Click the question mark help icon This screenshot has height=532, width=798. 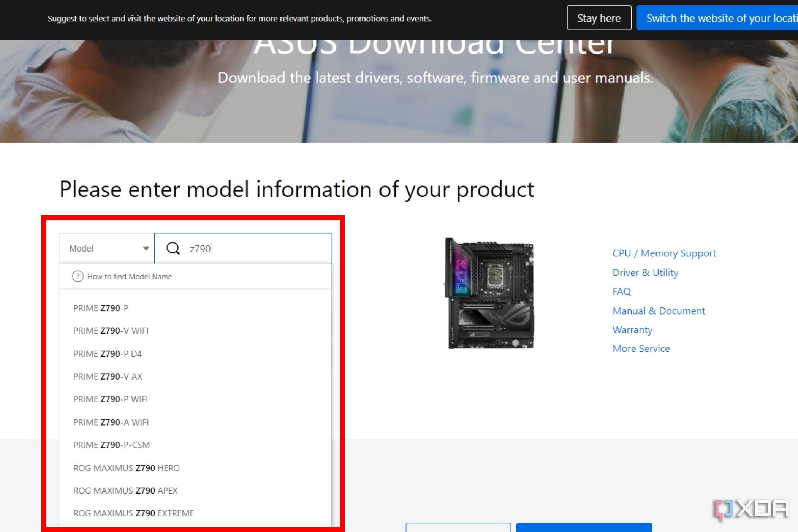tap(78, 276)
